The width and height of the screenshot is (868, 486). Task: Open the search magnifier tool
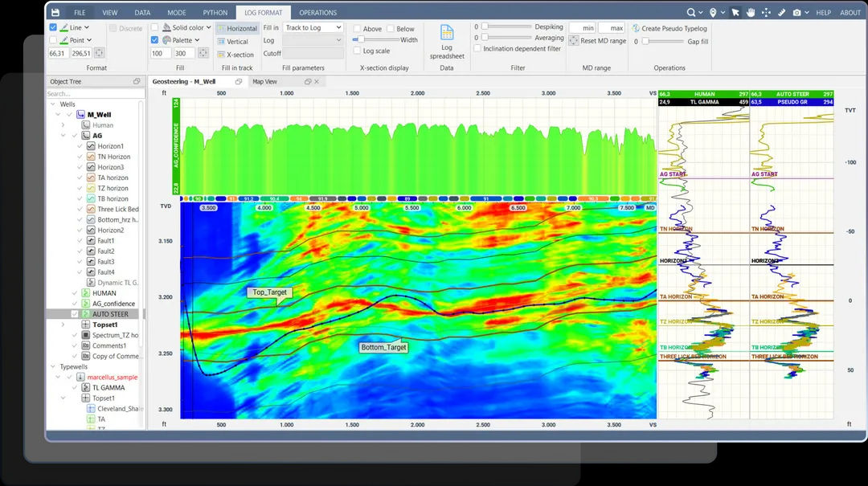691,12
